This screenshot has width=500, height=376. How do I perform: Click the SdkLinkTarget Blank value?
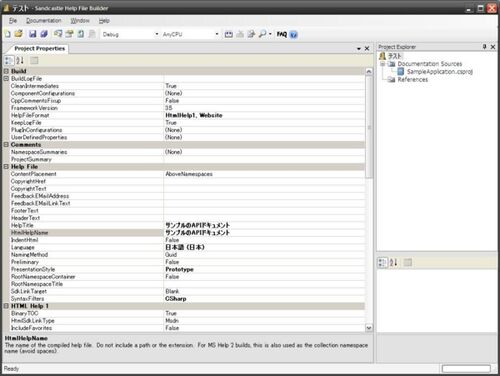pos(172,291)
